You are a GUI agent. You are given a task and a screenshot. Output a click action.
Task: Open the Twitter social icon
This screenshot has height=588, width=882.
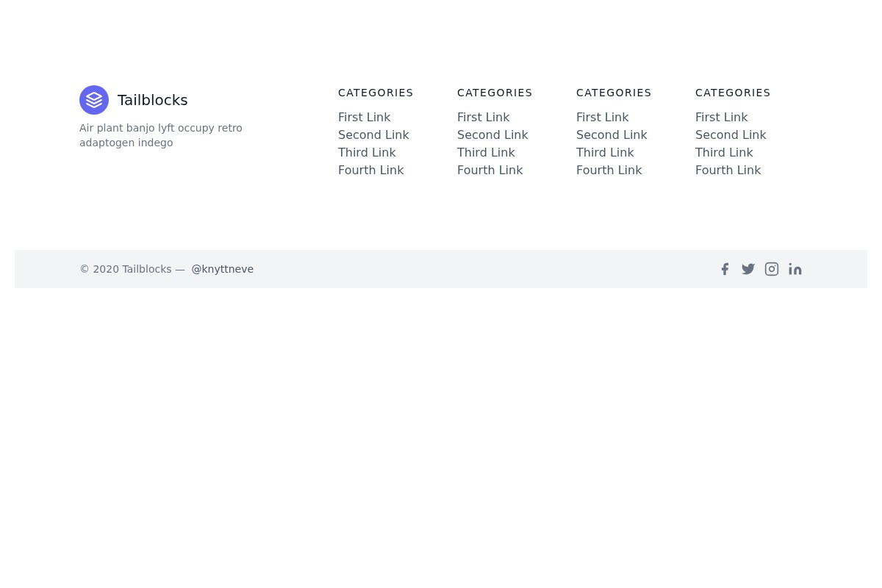pyautogui.click(x=748, y=269)
